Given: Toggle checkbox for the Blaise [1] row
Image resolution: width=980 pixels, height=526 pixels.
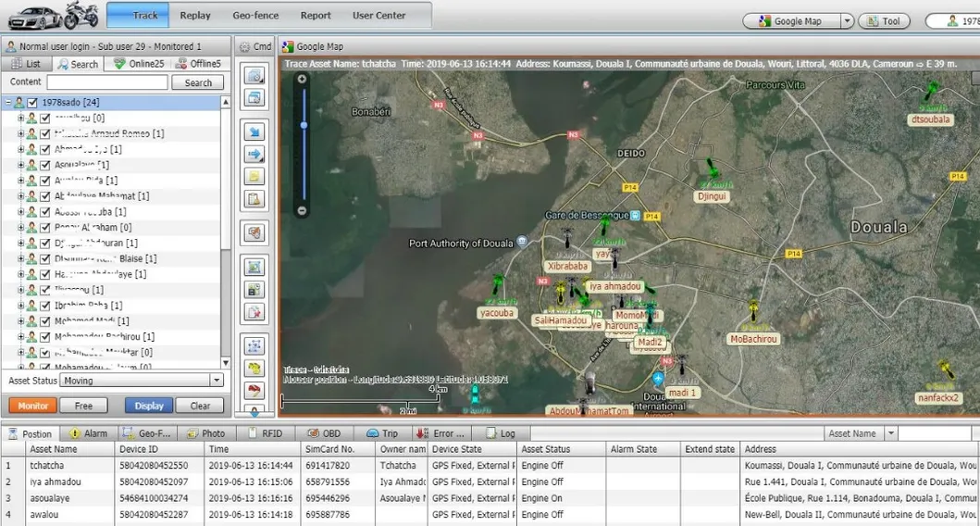Looking at the screenshot, I should (x=45, y=258).
